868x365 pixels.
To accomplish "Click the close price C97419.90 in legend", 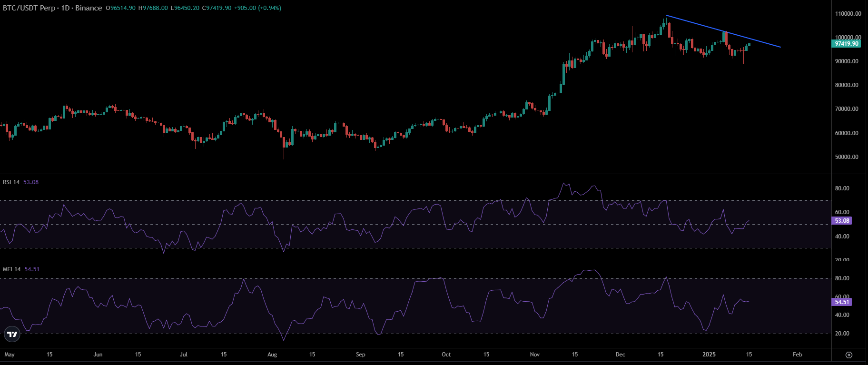I will 217,8.
